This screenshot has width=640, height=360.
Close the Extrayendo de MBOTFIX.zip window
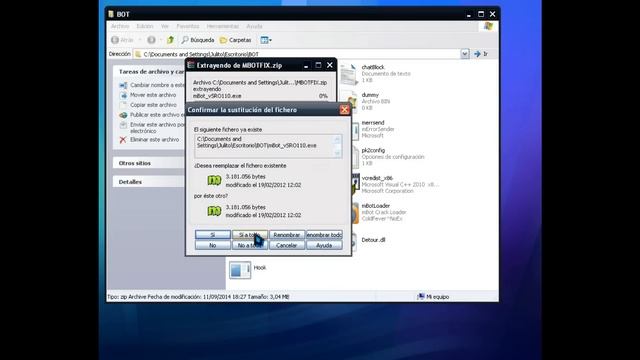click(x=330, y=65)
